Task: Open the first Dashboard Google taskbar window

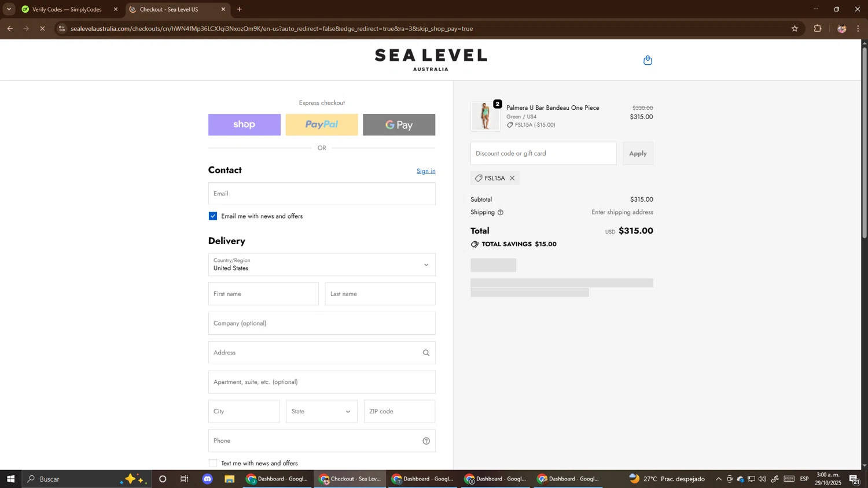Action: tap(278, 479)
